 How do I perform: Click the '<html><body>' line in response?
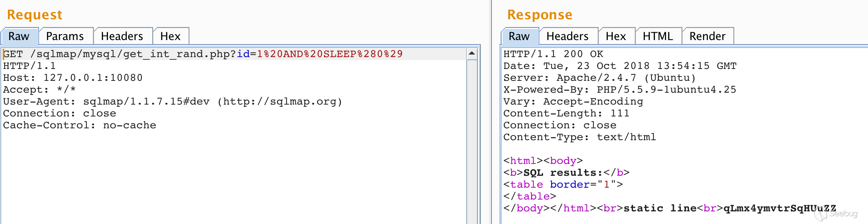pyautogui.click(x=543, y=161)
